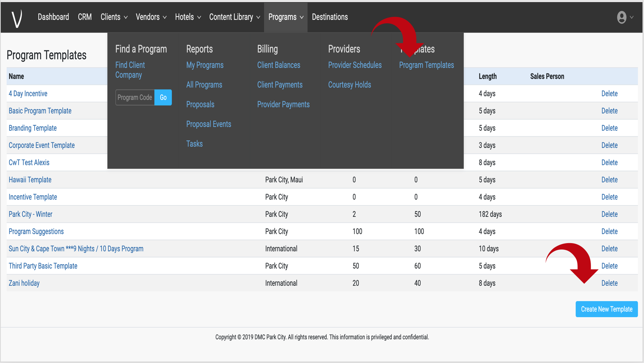644x363 pixels.
Task: Delete the Sun City & Cape Town row
Action: tap(609, 249)
